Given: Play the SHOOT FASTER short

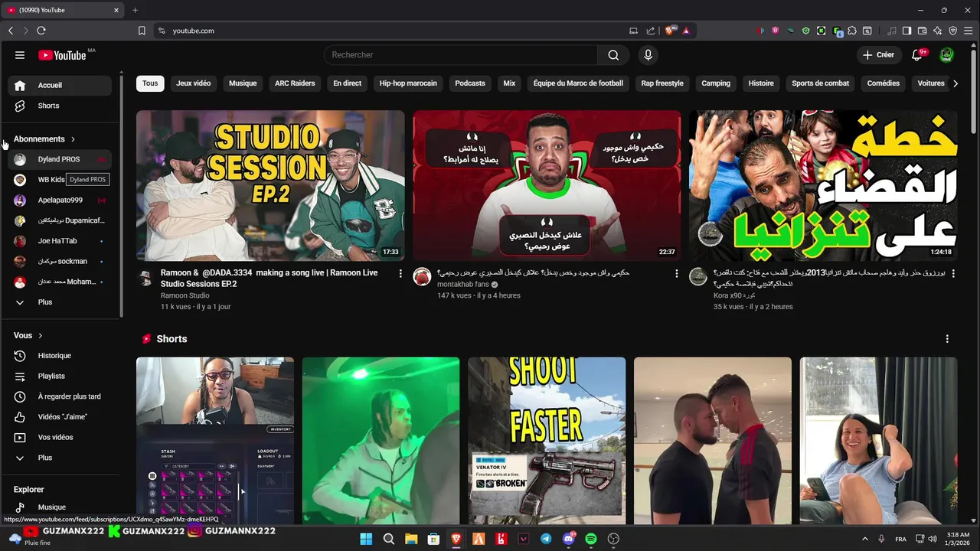Looking at the screenshot, I should click(547, 441).
